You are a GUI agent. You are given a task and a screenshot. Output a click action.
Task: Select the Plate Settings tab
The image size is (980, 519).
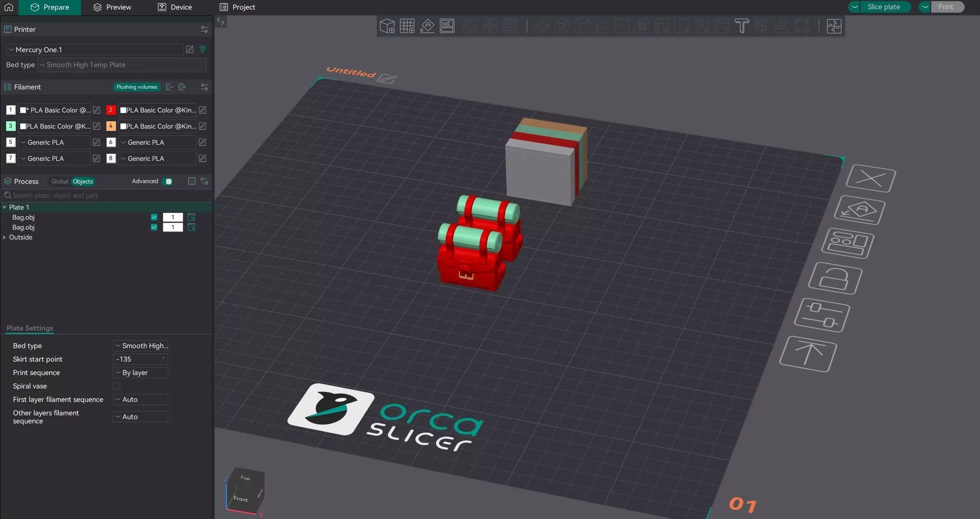pos(30,328)
